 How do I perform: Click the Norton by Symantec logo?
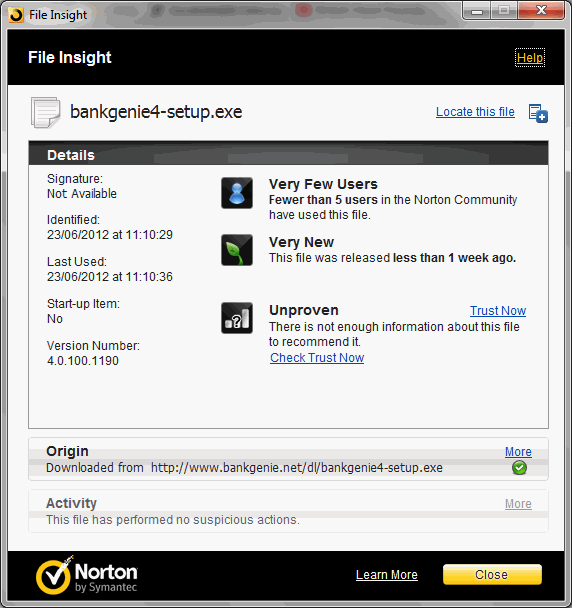pyautogui.click(x=87, y=575)
